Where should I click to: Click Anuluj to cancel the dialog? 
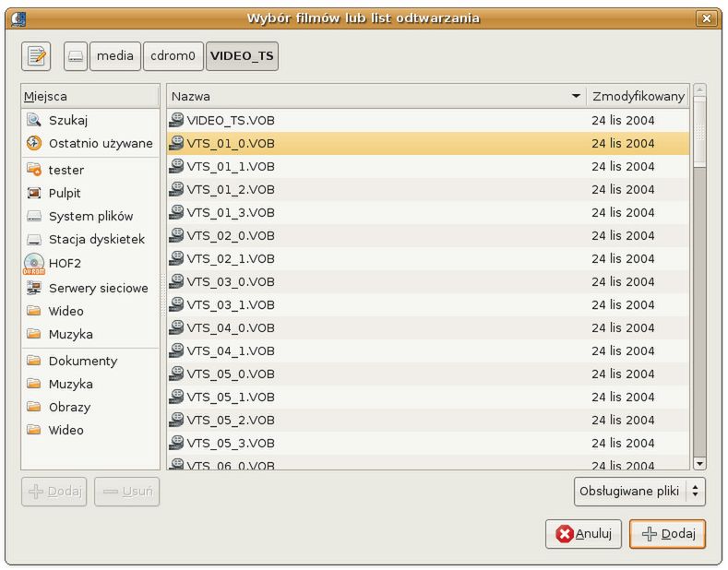click(x=583, y=534)
